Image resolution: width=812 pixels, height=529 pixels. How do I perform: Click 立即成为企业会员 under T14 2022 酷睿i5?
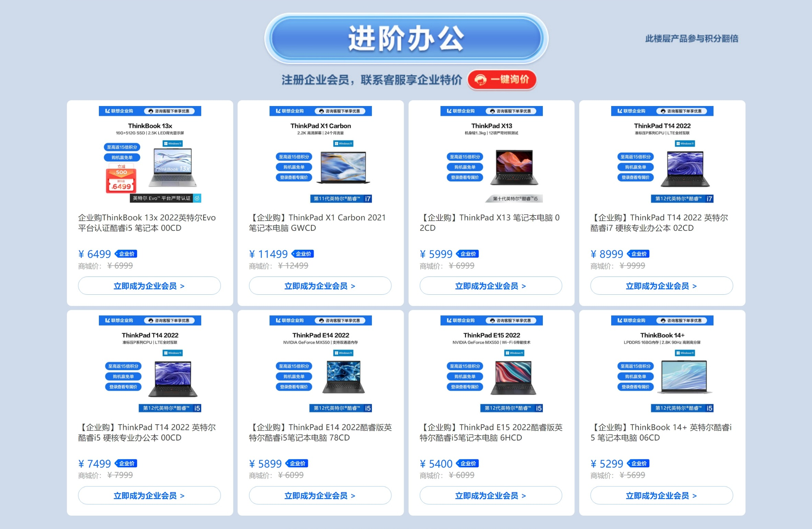point(149,495)
